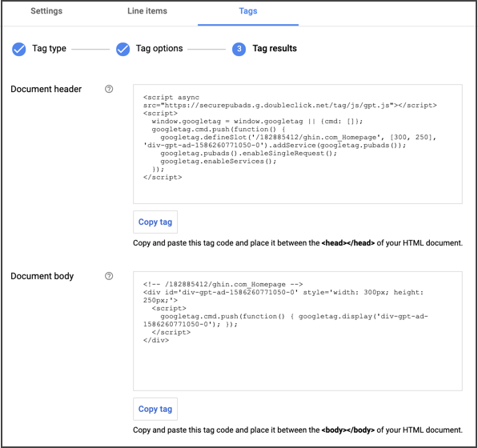Screen dimensions: 478x448
Task: Click the <div id='div-gpt-ad-1586260771050-0' line
Action: click(x=283, y=292)
